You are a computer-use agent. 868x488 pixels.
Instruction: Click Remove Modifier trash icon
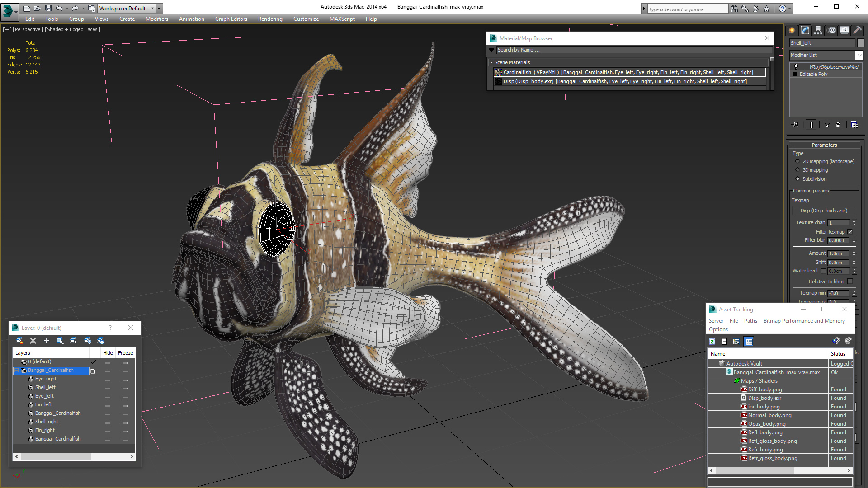(838, 125)
